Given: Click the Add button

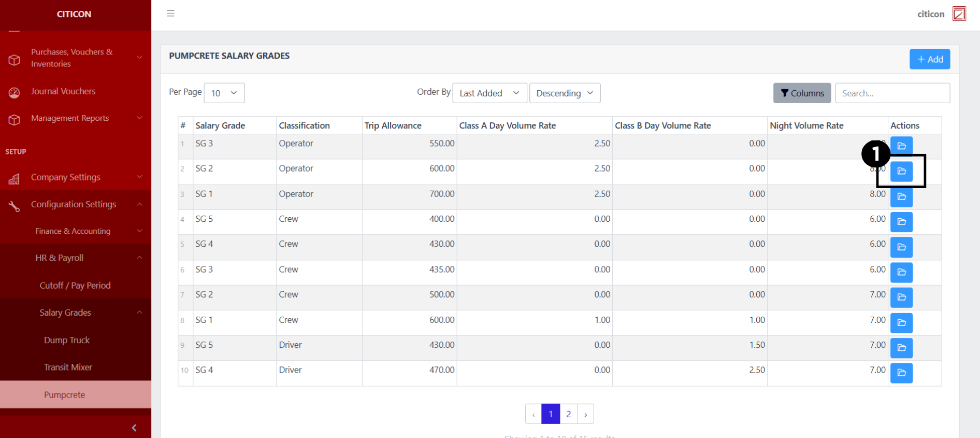Looking at the screenshot, I should coord(930,60).
